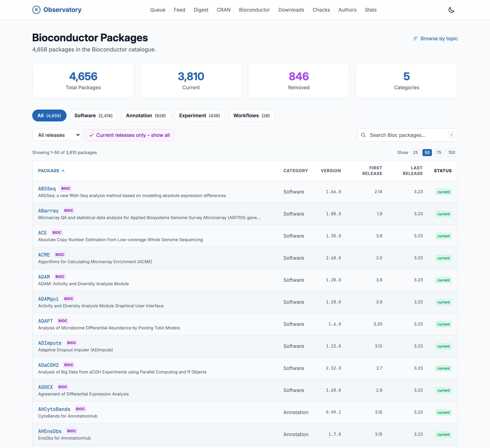Screen dimensions: 490x448
Task: Click the Browse by topic link
Action: tap(435, 38)
